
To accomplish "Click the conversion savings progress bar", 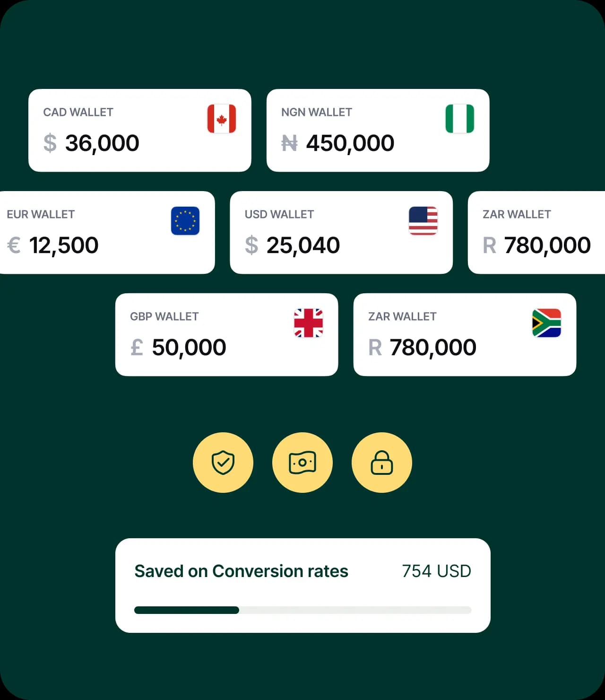I will coord(302,610).
